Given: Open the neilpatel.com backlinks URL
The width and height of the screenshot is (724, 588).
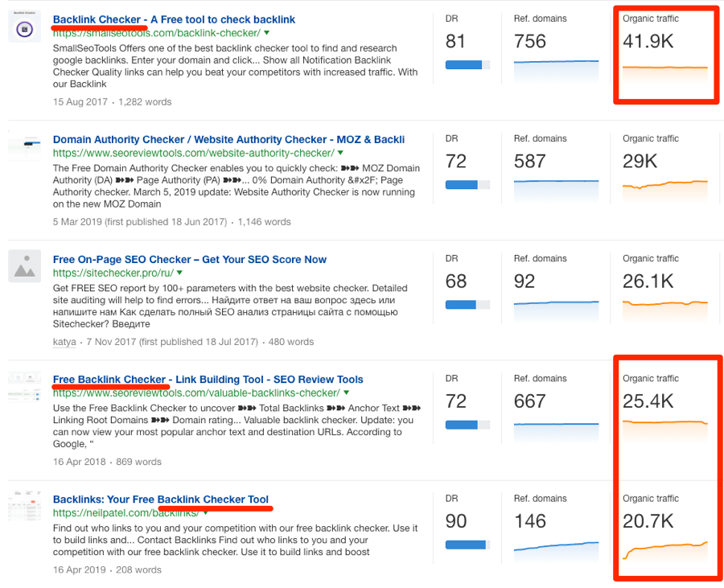Looking at the screenshot, I should 125,513.
